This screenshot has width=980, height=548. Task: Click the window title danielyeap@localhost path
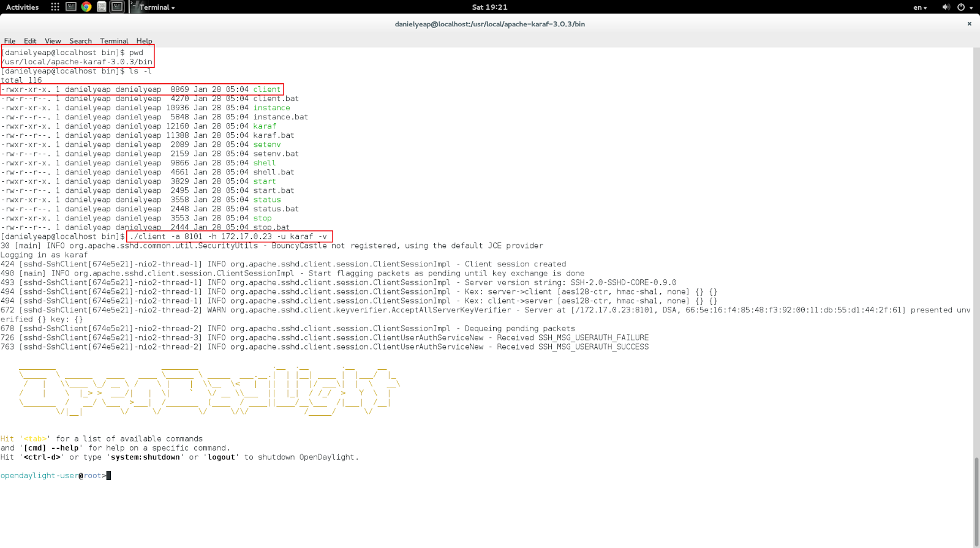click(489, 24)
